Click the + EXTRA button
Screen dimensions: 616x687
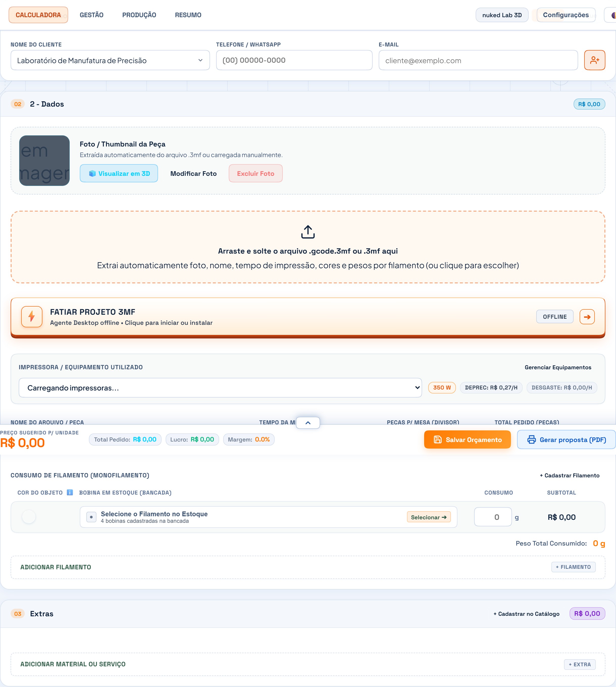pos(580,664)
